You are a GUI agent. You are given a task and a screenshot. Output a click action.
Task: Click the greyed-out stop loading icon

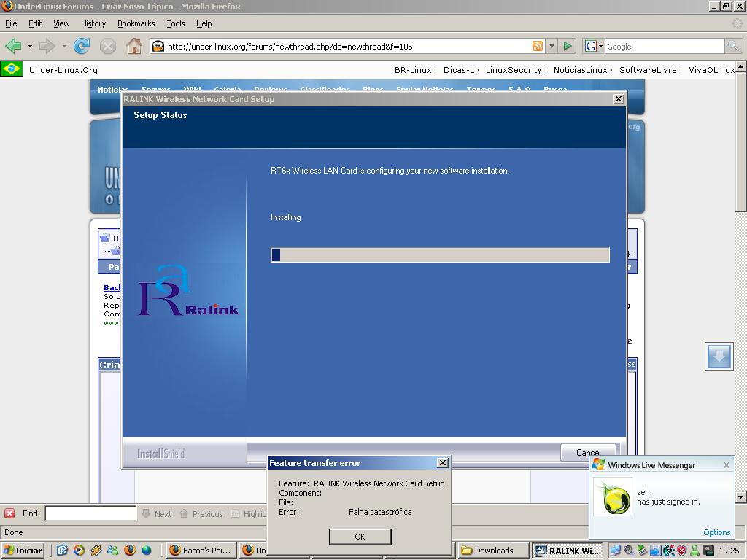(x=108, y=46)
